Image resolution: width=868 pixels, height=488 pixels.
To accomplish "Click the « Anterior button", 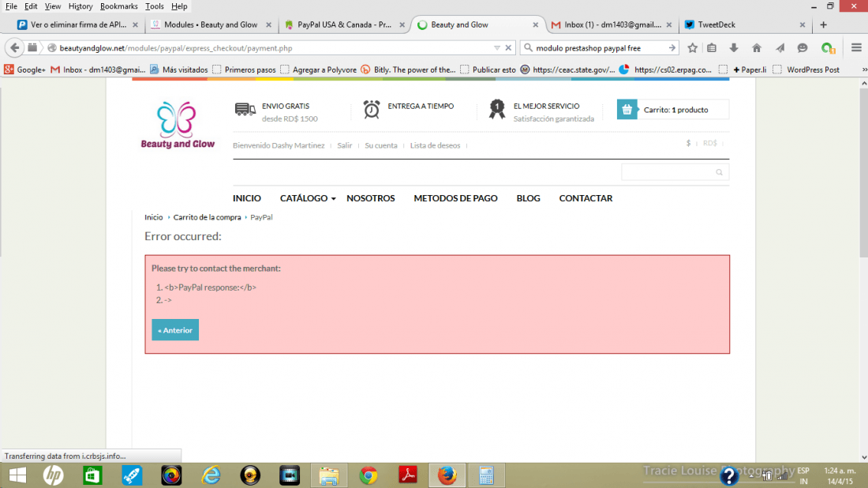I will click(175, 330).
